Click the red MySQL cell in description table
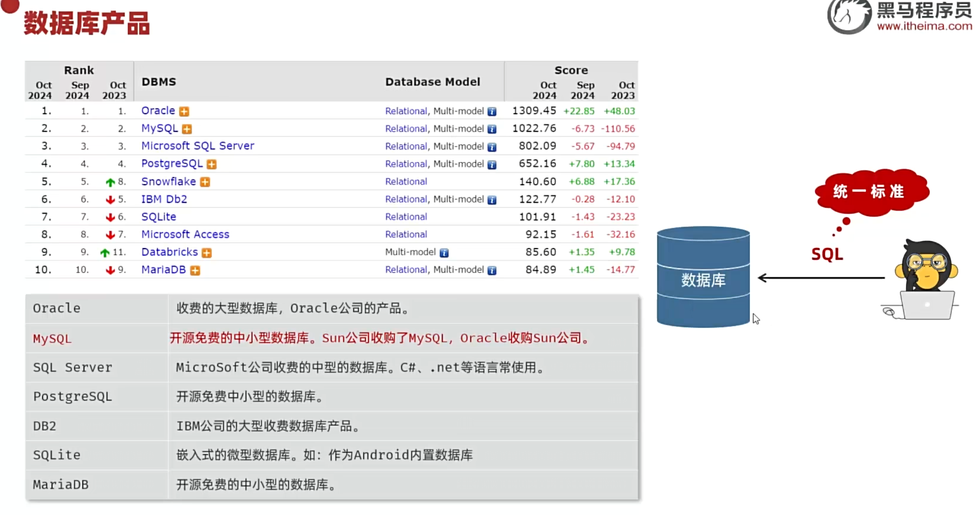This screenshot has height=515, width=980. tap(97, 338)
